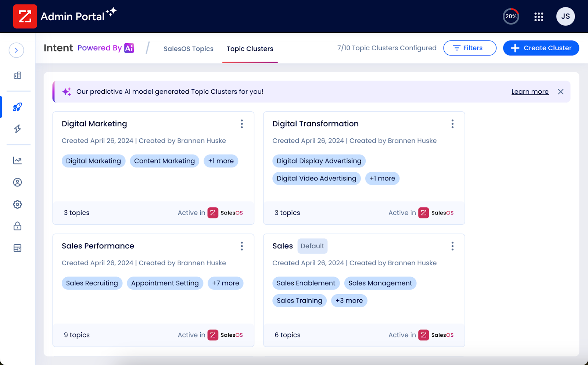
Task: Switch to the SalesOS Topics tab
Action: click(x=189, y=48)
